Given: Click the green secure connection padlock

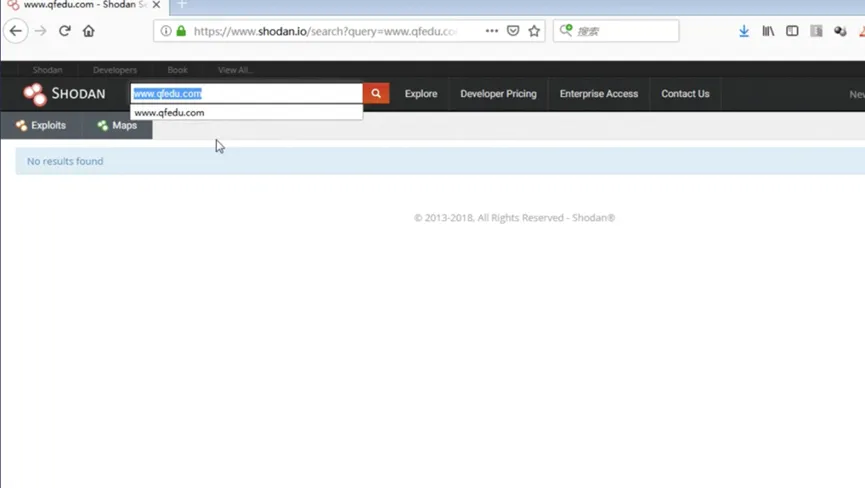Looking at the screenshot, I should click(x=181, y=31).
